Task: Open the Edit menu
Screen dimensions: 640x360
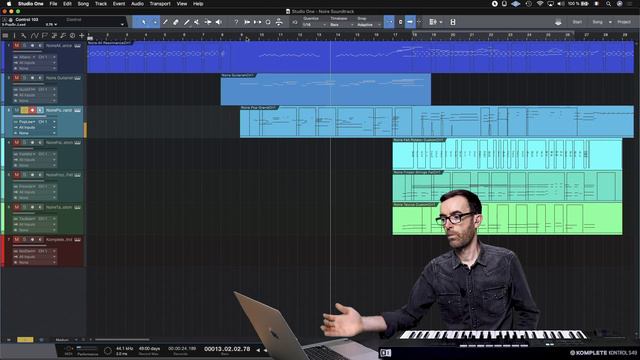Action: click(x=67, y=4)
